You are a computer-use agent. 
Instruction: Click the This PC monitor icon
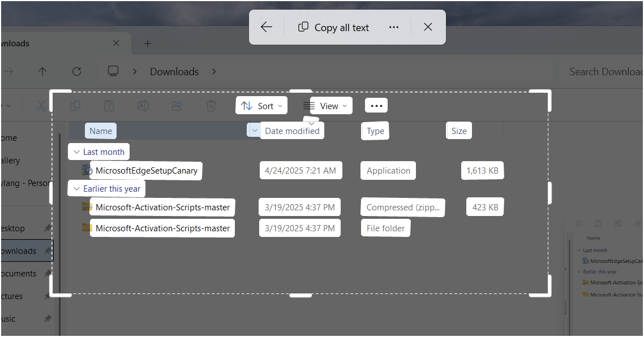tap(113, 71)
